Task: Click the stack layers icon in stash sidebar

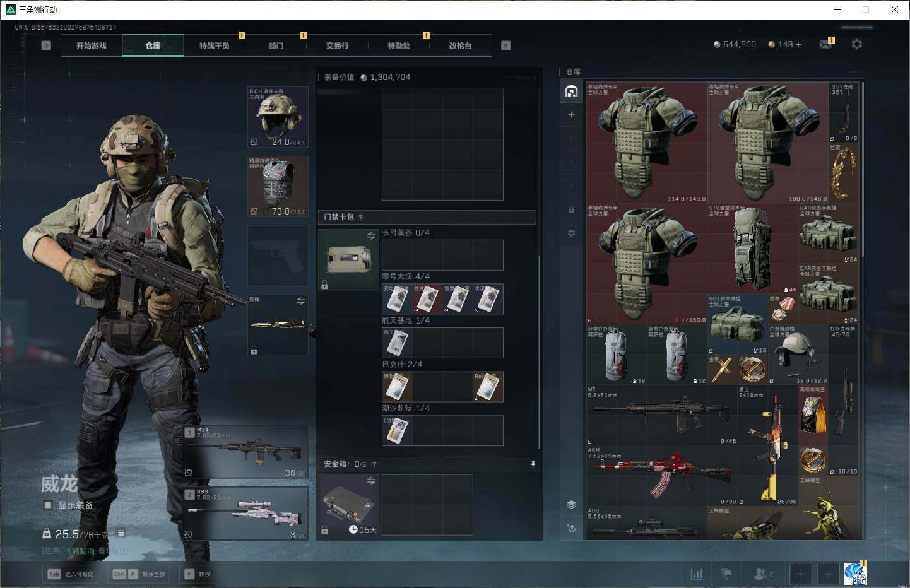Action: 571,505
